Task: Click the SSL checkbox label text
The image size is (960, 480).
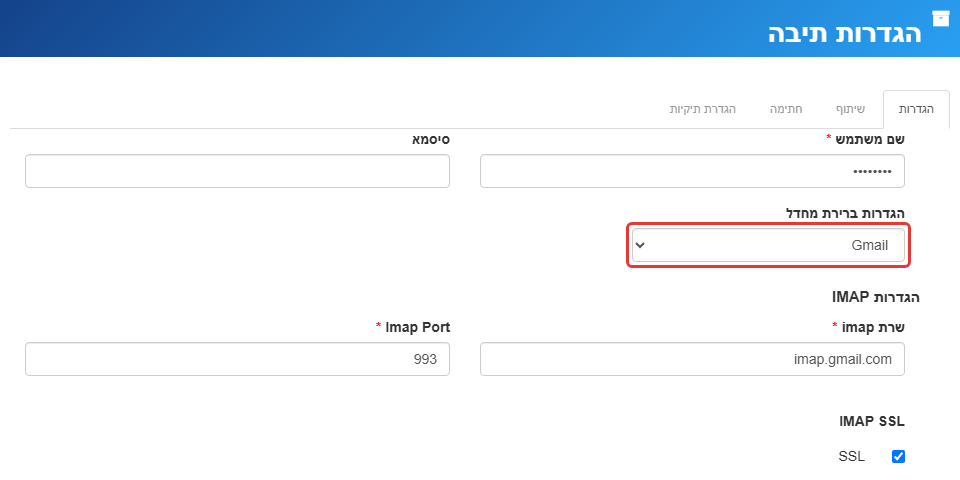Action: point(852,456)
